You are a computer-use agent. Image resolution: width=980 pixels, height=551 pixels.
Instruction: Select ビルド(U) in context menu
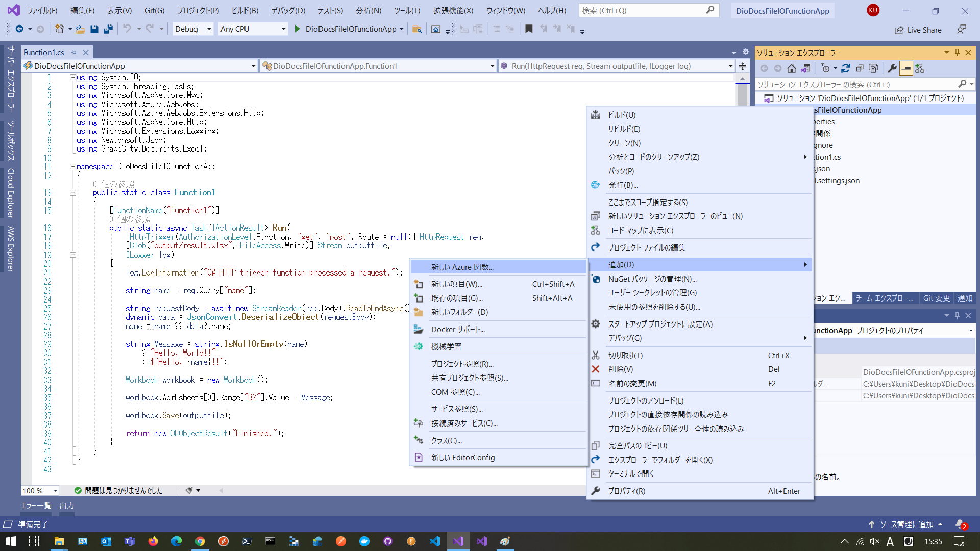pos(699,115)
